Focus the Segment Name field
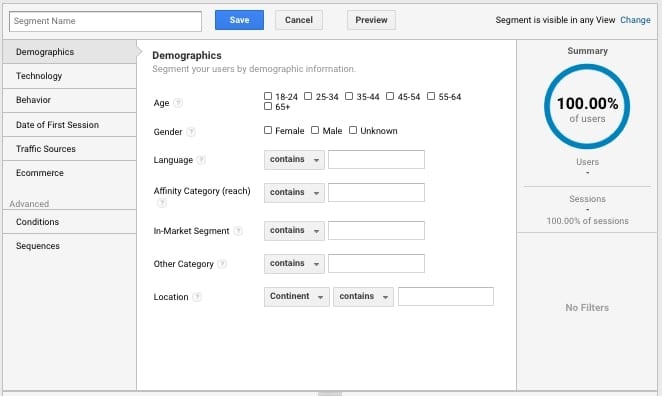662x396 pixels. (x=105, y=21)
